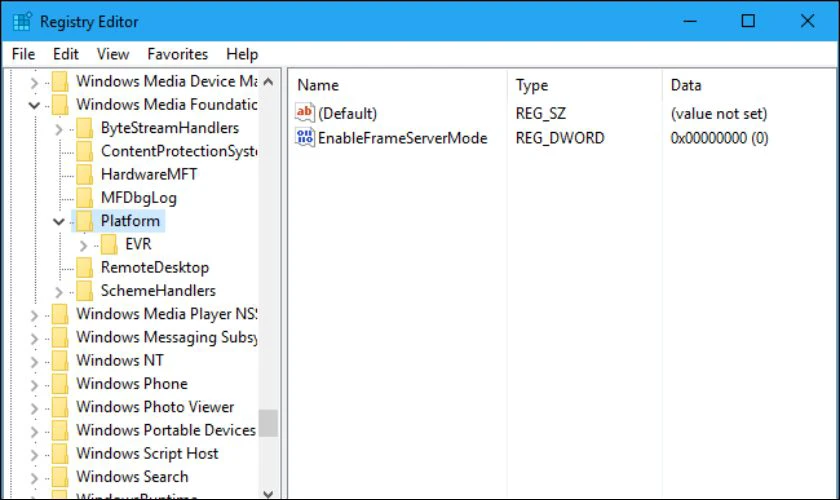Click the 0x00000000 (0) data cell
Viewport: 840px width, 500px height.
click(x=719, y=138)
